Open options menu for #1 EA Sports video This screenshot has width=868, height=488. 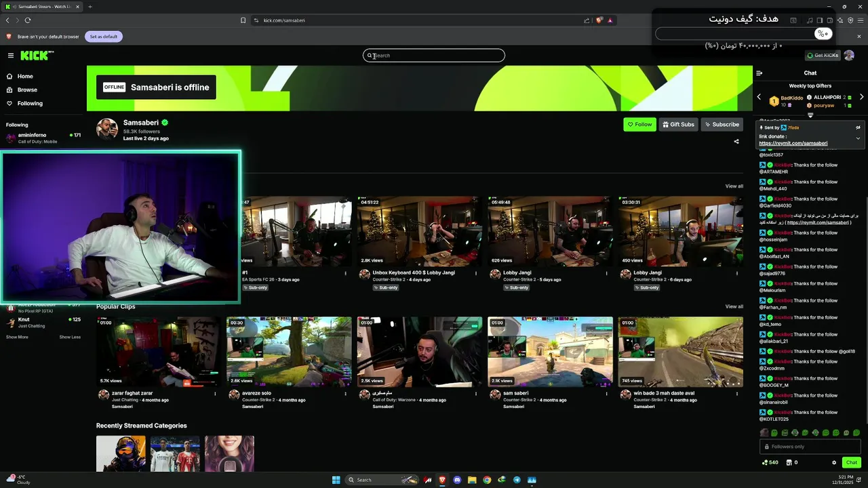tap(346, 273)
